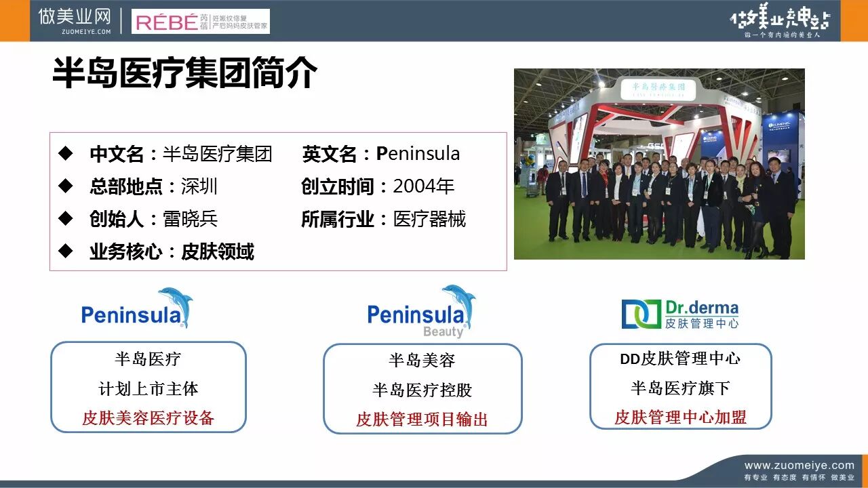This screenshot has width=868, height=488.
Task: Click the RÉBÉ brand logo
Action: point(201,22)
